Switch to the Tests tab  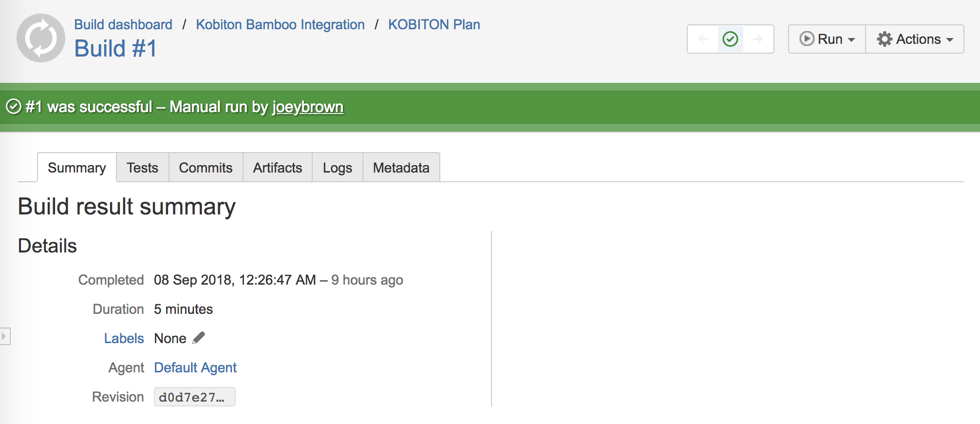coord(142,168)
